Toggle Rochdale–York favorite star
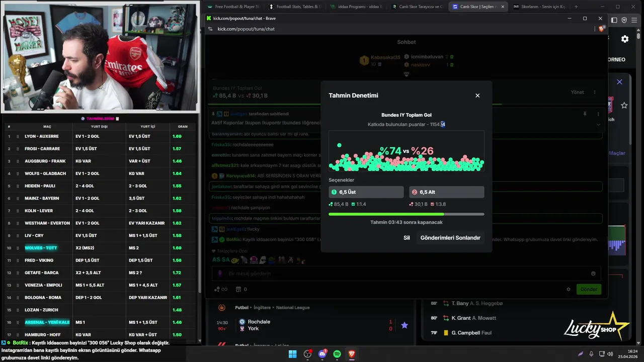This screenshot has width=644, height=362. click(x=405, y=325)
